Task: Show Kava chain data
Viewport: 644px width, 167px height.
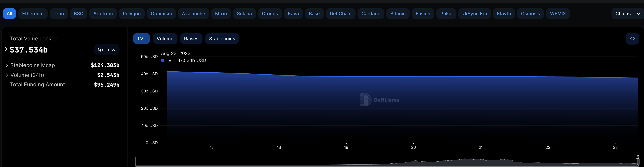Action: pyautogui.click(x=293, y=13)
